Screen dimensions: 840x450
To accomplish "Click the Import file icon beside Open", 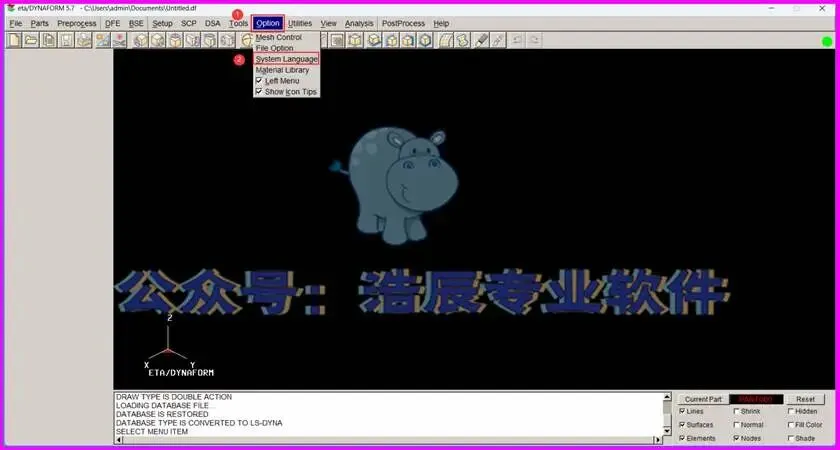I will [x=49, y=40].
